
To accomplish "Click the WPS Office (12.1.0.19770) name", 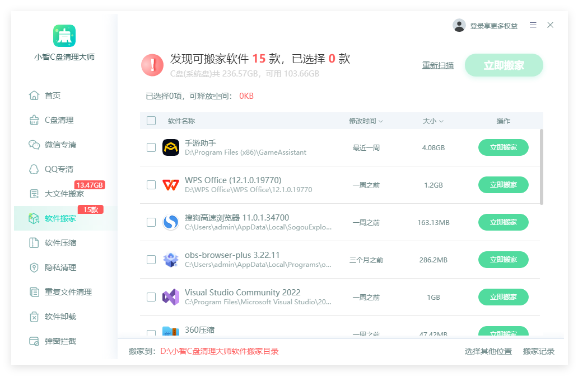I will 233,180.
